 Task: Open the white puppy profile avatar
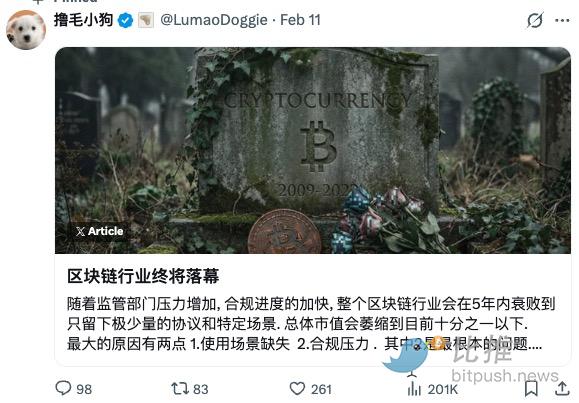[26, 30]
